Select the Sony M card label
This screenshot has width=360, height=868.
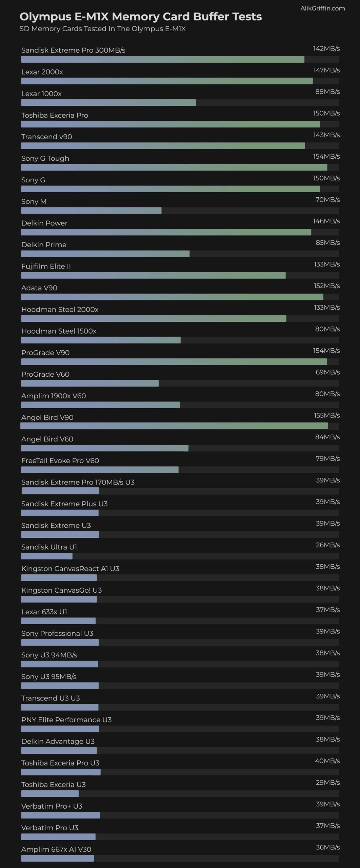[x=34, y=201]
